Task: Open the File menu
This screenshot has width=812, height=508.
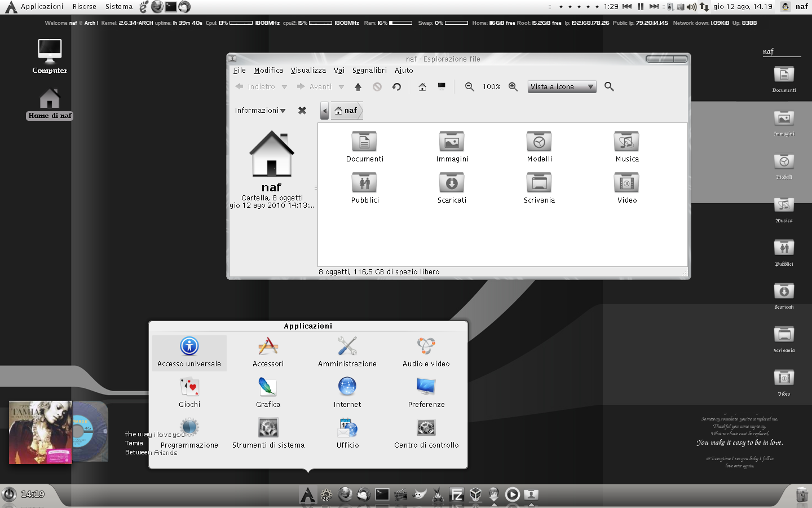Action: [x=240, y=70]
